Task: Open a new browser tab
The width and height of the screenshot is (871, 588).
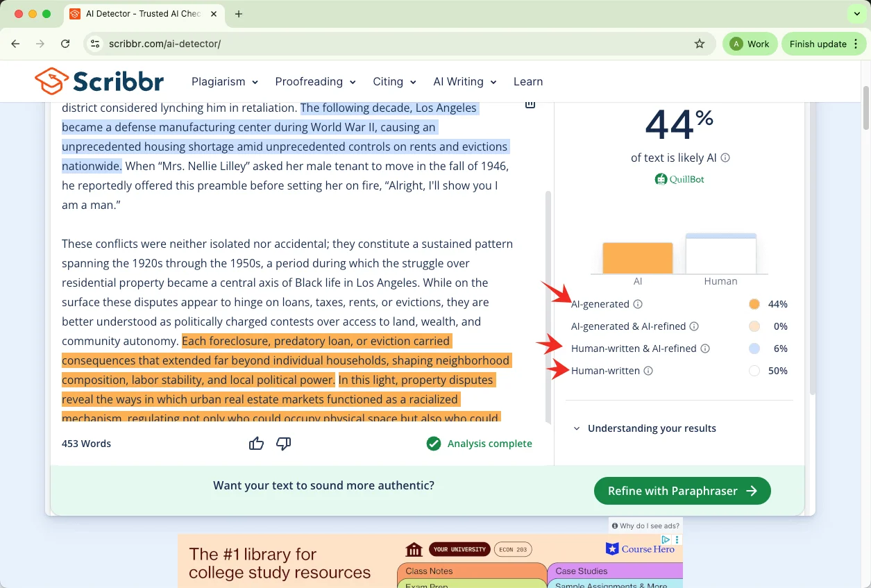Action: (x=239, y=14)
